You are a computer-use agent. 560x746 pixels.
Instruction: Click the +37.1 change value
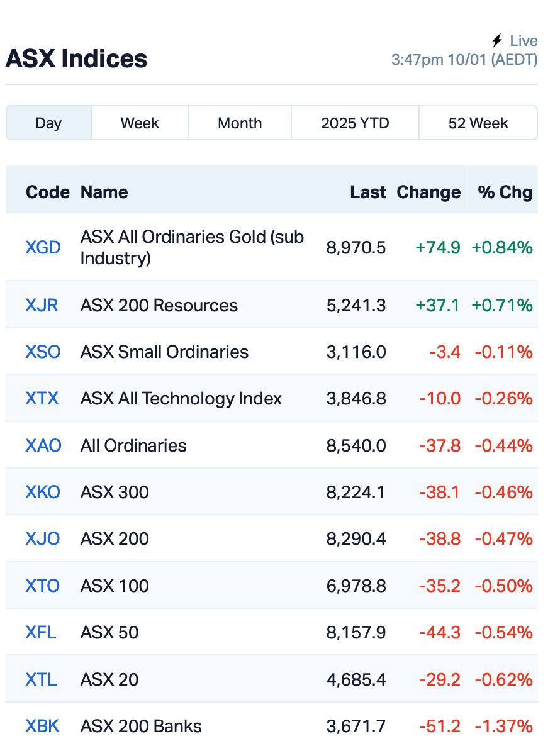[438, 305]
